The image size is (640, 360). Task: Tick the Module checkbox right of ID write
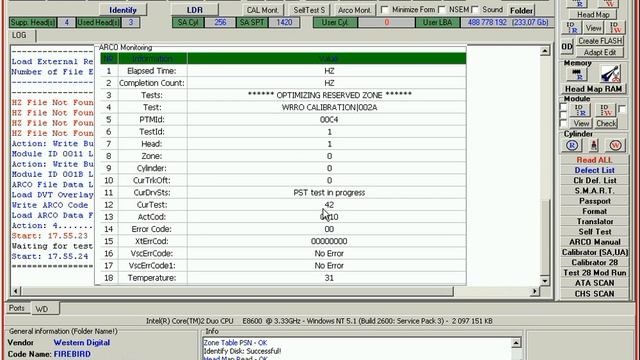[x=622, y=109]
